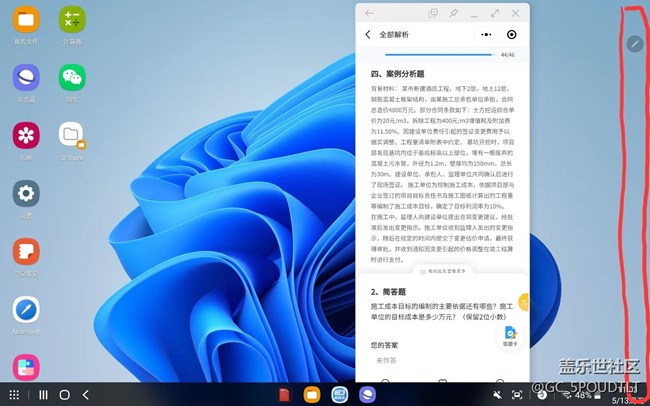Open the Wi-Fi status in system tray
The image size is (650, 406).
[x=566, y=395]
